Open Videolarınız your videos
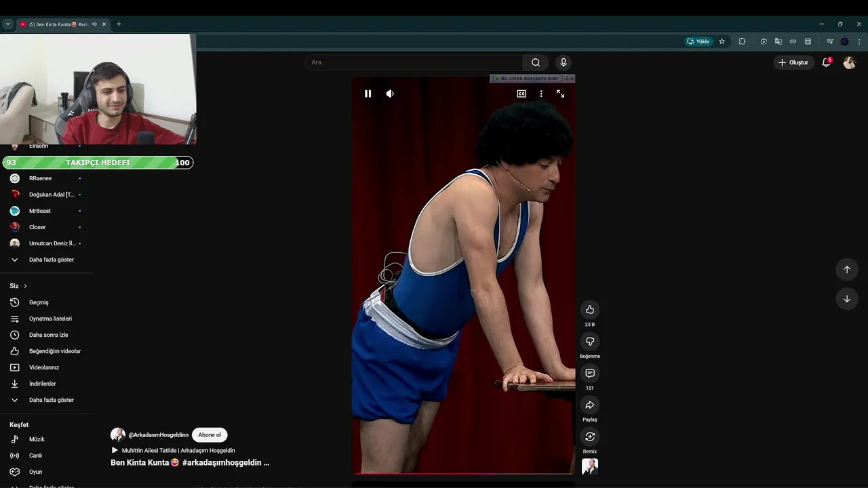 point(47,367)
